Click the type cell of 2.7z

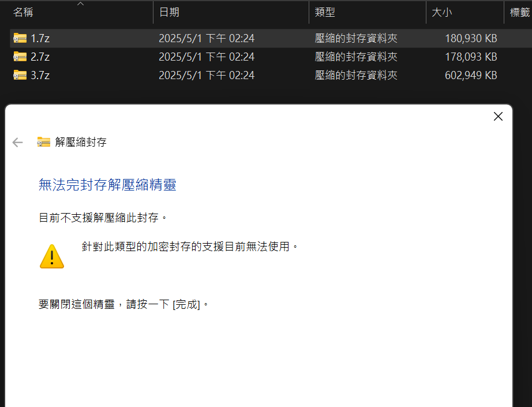(356, 57)
